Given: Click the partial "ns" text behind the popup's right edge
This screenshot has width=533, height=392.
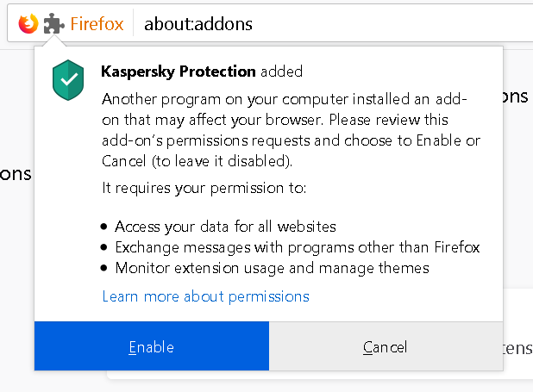Looking at the screenshot, I should pos(516,96).
